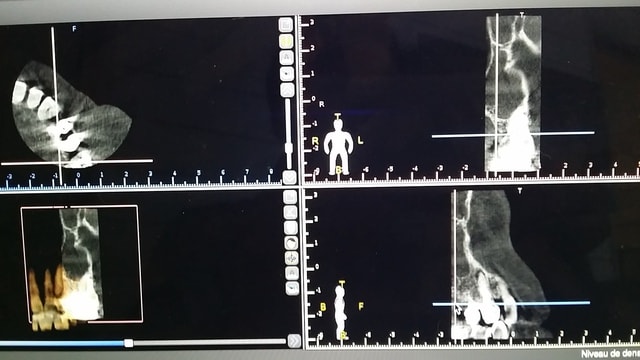Screen dimensions: 640x360
Task: Click the crossed X icon in the 3D view toolbar
Action: click(290, 212)
